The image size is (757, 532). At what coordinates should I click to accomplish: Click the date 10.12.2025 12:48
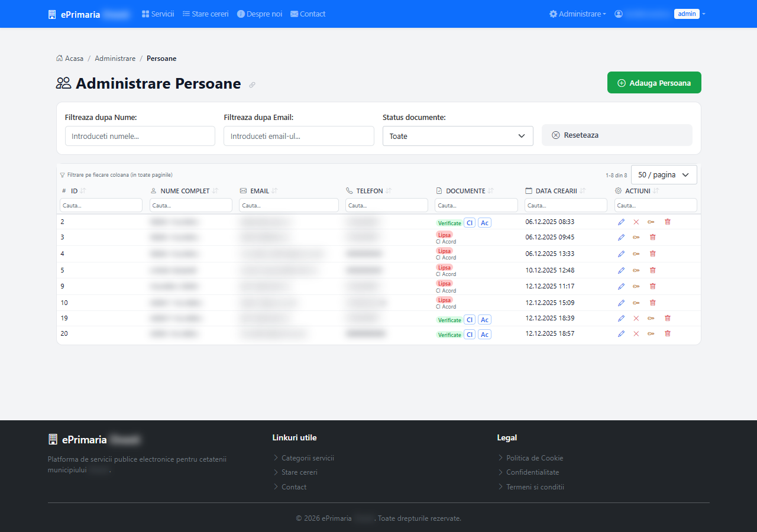coord(550,270)
